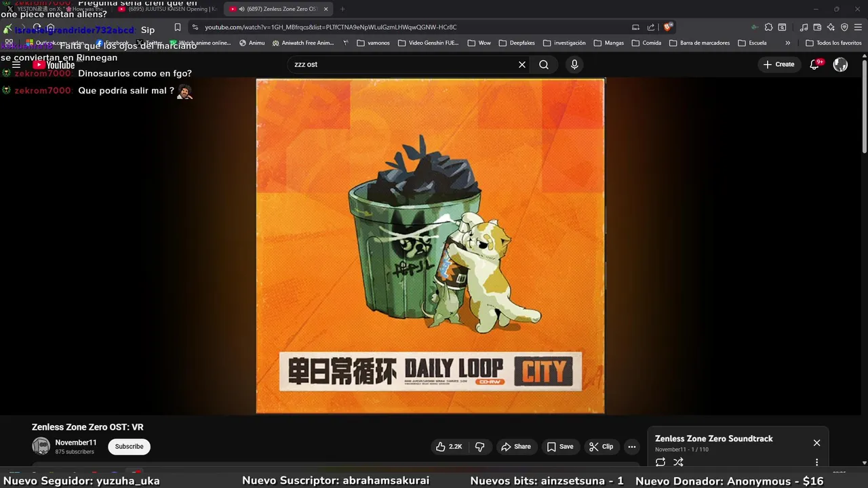Image resolution: width=868 pixels, height=488 pixels.
Task: Open November11 channel name link
Action: [x=76, y=443]
